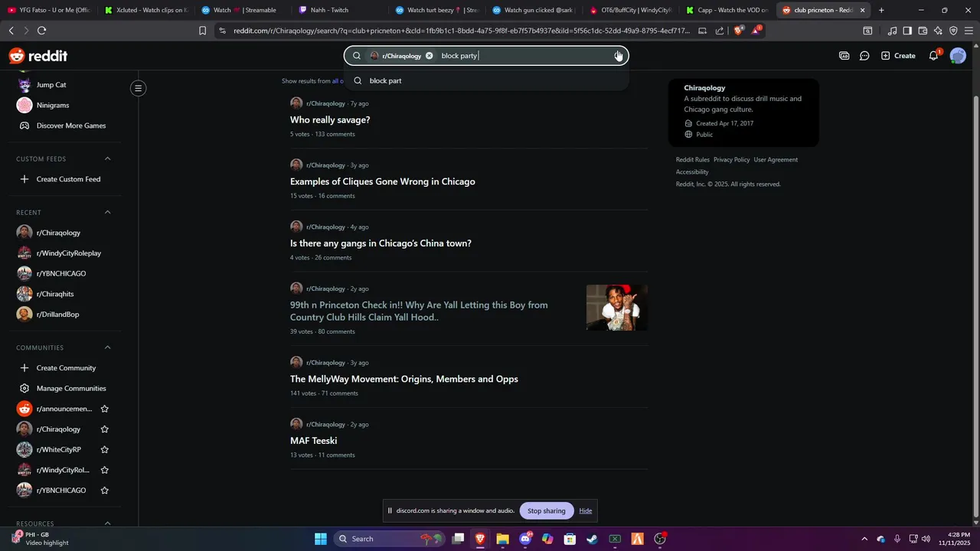Open the Brave Shields lion icon
The width and height of the screenshot is (980, 551).
[x=738, y=31]
